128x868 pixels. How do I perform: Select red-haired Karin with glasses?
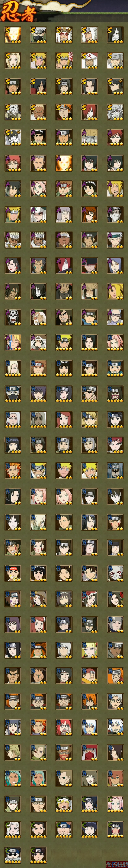pos(64,726)
